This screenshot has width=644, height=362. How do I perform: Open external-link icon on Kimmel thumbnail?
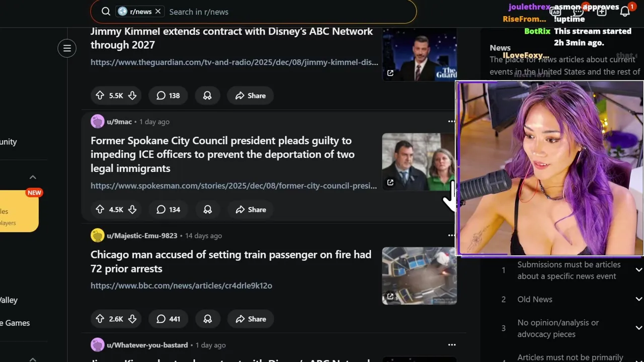pos(390,73)
